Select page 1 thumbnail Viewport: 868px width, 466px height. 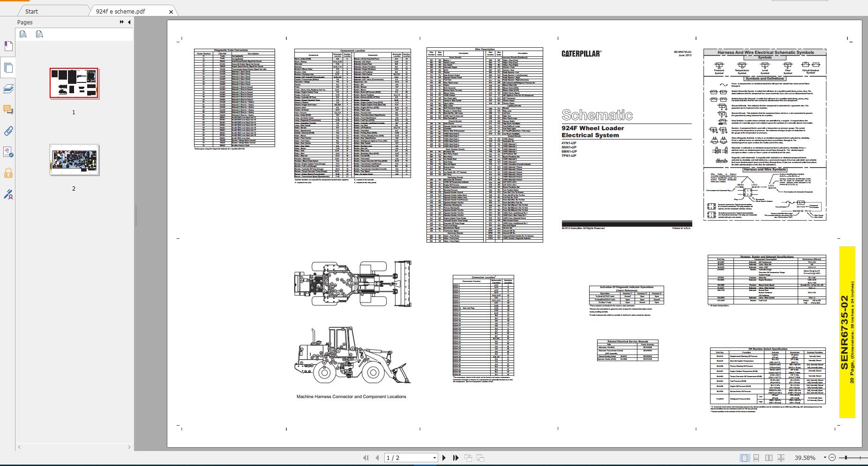(x=75, y=84)
